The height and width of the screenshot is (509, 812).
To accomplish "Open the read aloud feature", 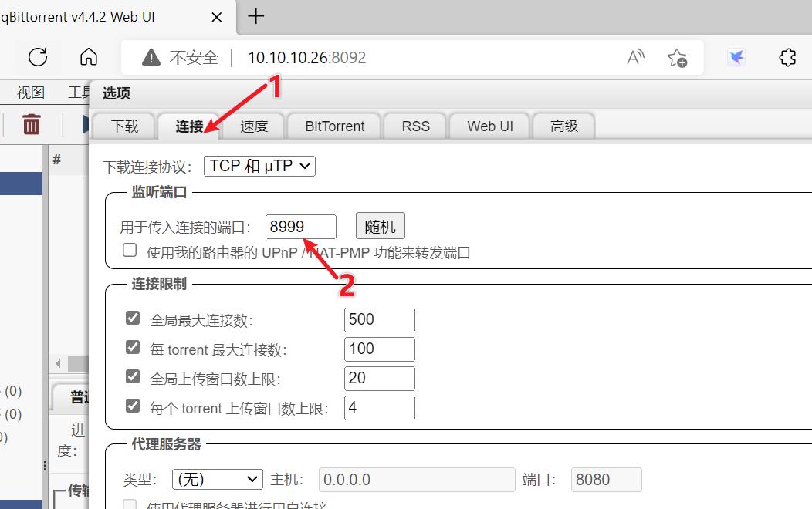I will 635,57.
